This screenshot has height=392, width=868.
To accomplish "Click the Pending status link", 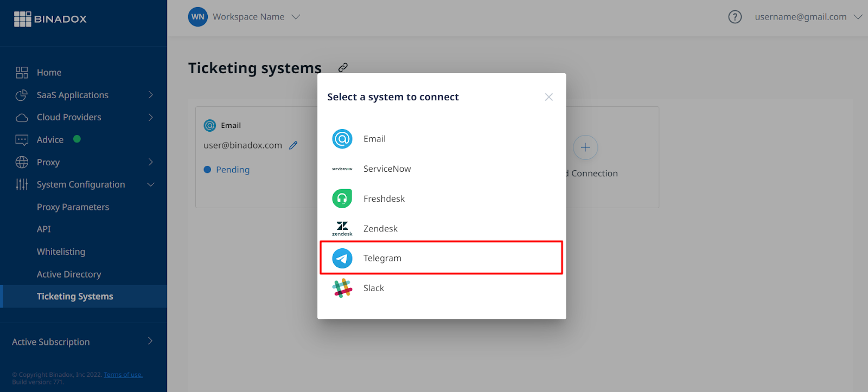I will pos(233,170).
